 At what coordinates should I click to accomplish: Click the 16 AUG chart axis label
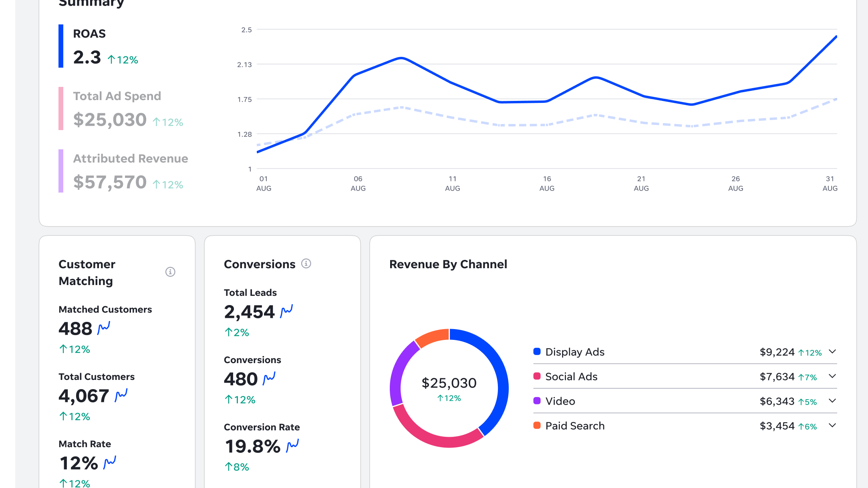click(x=547, y=183)
